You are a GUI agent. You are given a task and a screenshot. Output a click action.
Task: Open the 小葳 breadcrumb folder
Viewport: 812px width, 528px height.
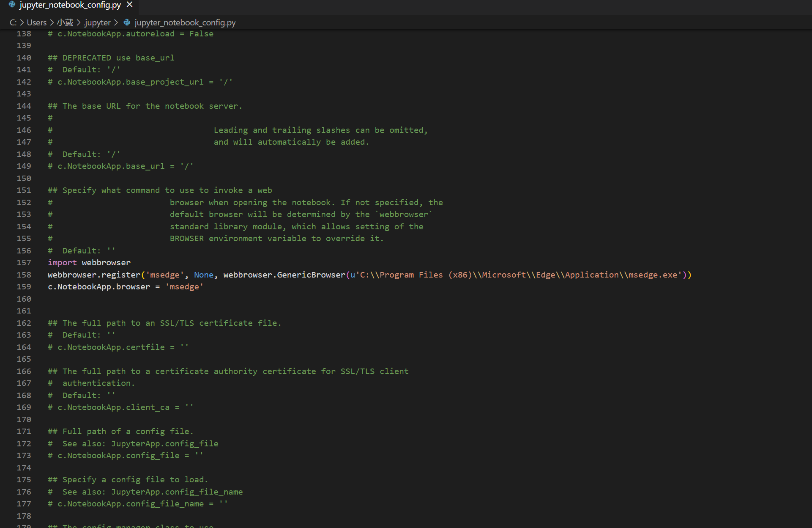[x=65, y=22]
